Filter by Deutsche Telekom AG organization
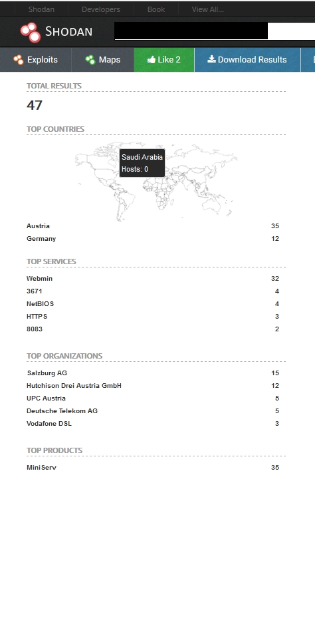This screenshot has height=644, width=315. (x=62, y=410)
